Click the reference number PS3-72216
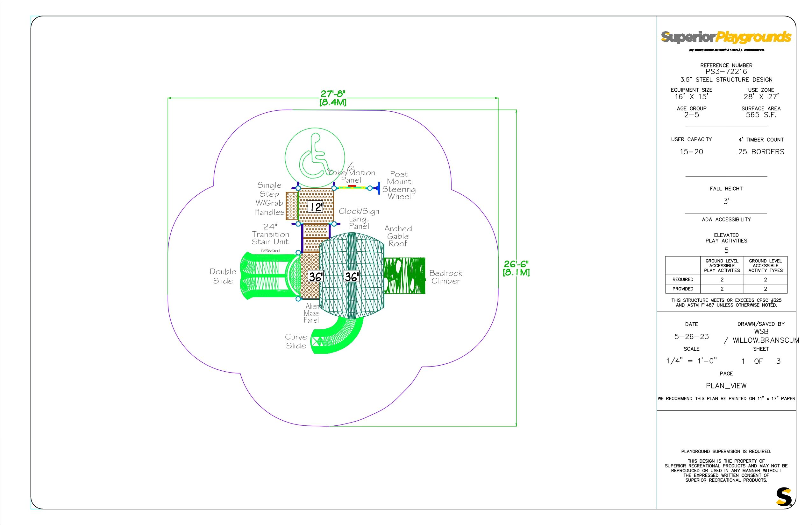Image resolution: width=812 pixels, height=525 pixels. tap(726, 72)
